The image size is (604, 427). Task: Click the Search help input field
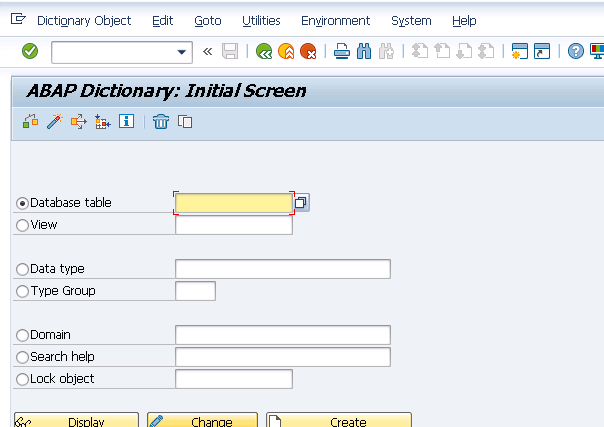pyautogui.click(x=283, y=357)
